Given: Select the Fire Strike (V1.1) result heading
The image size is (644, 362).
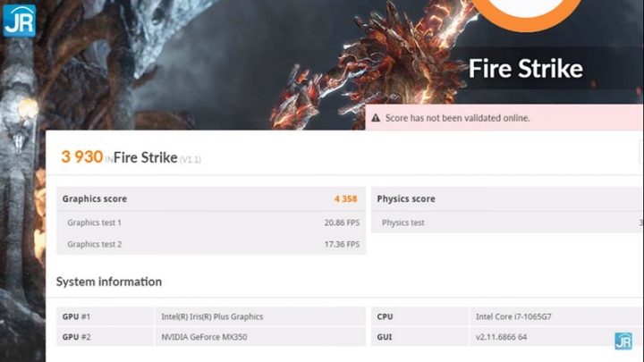Looking at the screenshot, I should [157, 158].
